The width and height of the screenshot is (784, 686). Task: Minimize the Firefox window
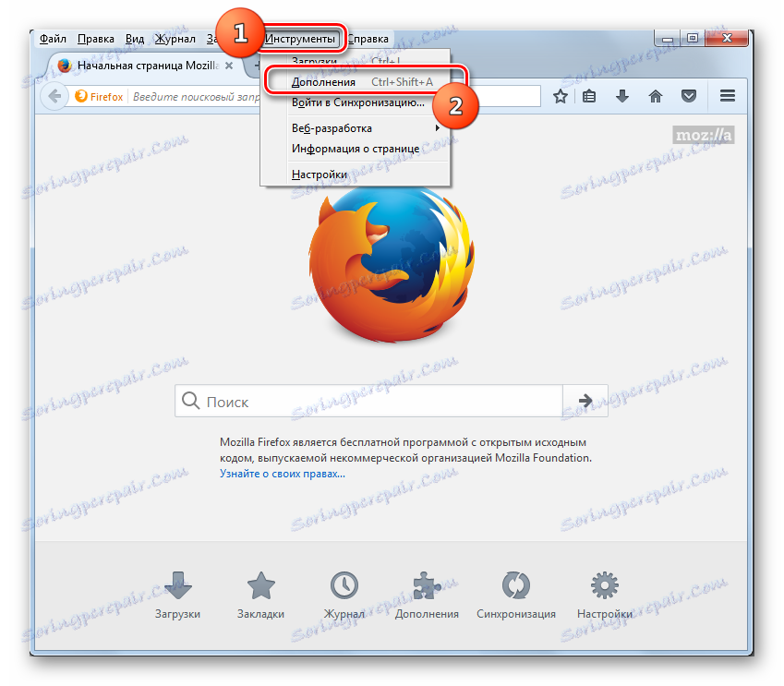point(667,39)
